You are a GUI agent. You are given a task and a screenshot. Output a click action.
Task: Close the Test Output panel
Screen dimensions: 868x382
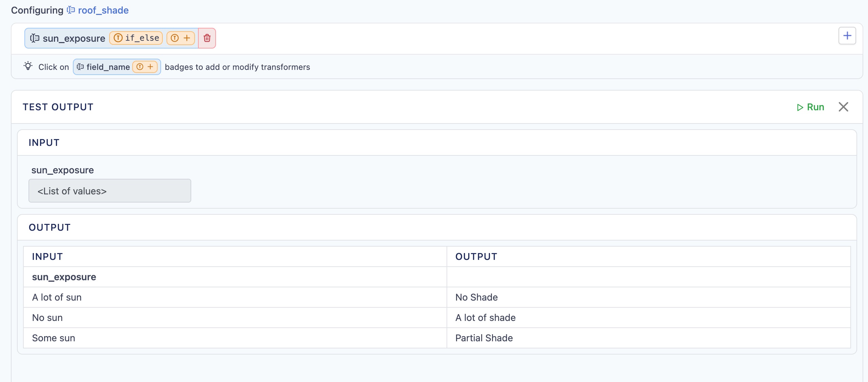[843, 107]
